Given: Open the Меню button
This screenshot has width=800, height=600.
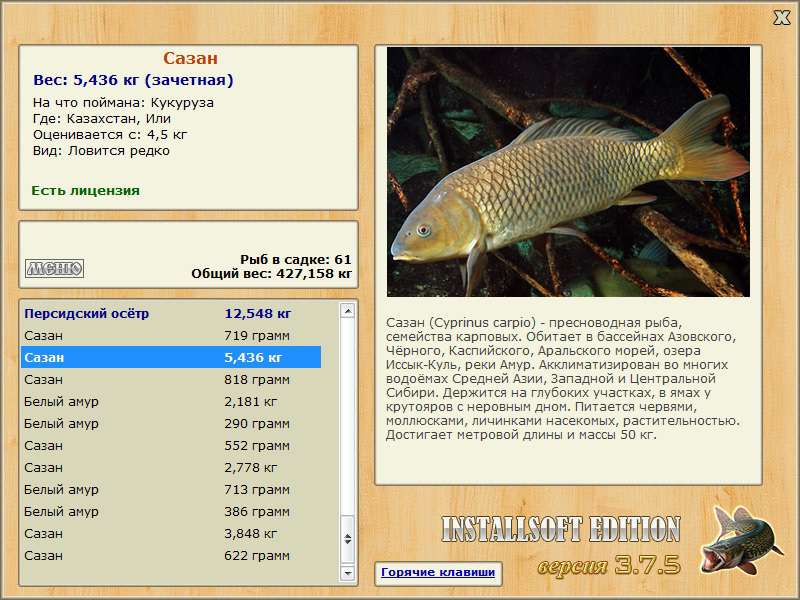Looking at the screenshot, I should click(55, 268).
